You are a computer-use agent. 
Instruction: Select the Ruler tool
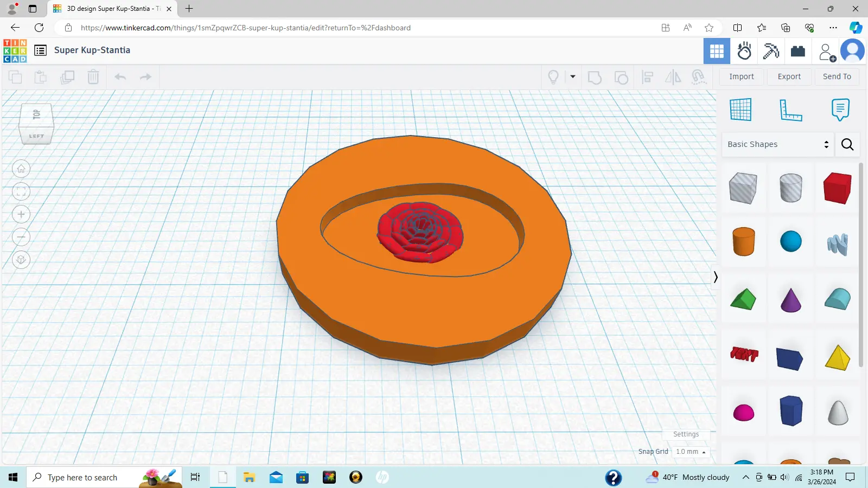pos(790,108)
